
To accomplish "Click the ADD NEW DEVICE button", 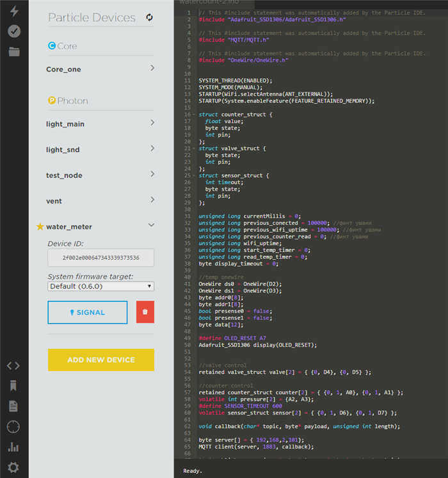I will [101, 360].
